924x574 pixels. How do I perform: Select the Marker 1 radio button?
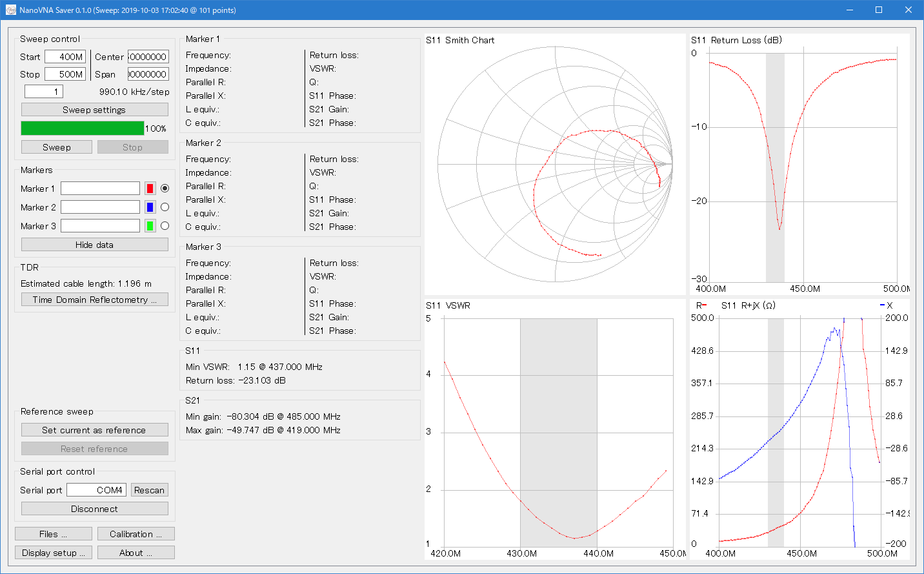[x=165, y=189]
